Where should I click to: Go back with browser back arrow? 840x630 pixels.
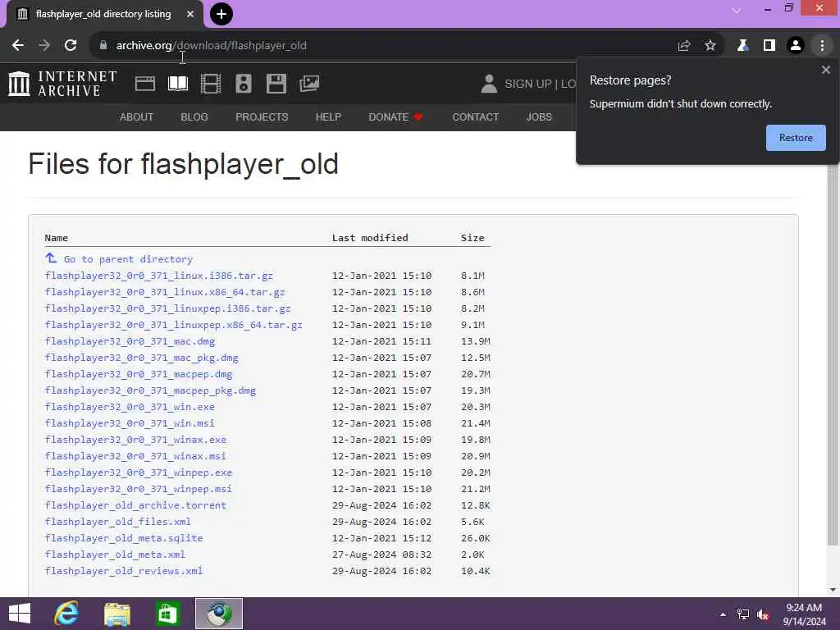coord(18,46)
